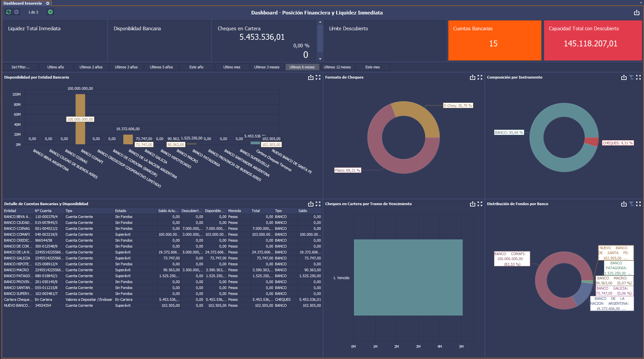
Task: Close the Dashboard tesorería tab
Action: point(48,3)
